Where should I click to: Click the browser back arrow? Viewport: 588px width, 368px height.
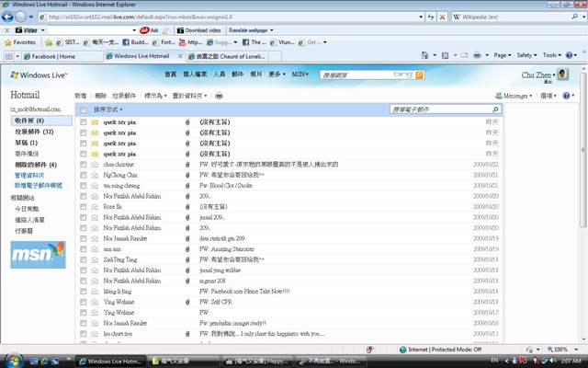pyautogui.click(x=7, y=17)
